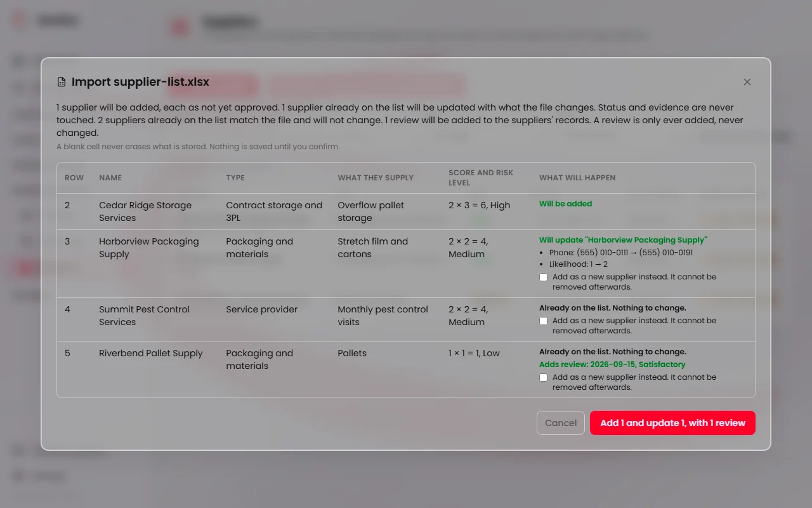Confirm with Add 1 and update 1 button

(x=672, y=423)
